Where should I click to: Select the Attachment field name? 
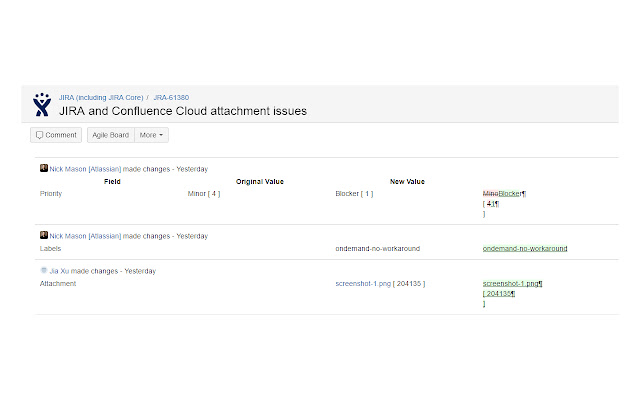(58, 284)
